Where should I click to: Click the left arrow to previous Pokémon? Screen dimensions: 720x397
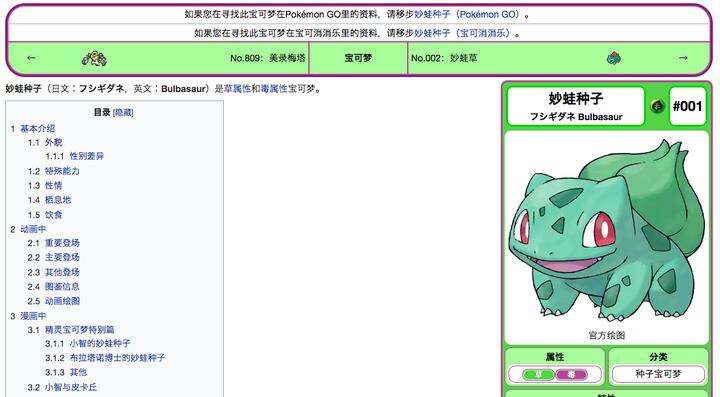(x=31, y=58)
